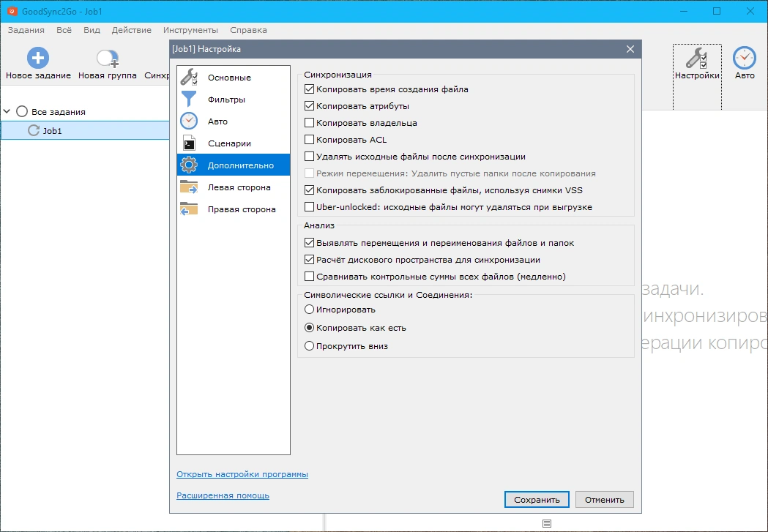Open link Открыть настройки программы
768x532 pixels.
[242, 474]
